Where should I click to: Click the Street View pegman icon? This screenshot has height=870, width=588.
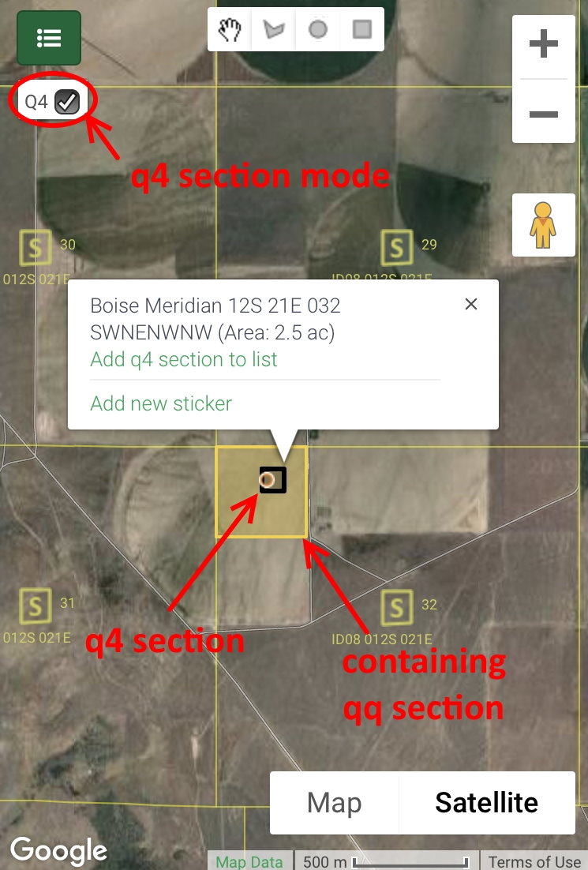point(543,225)
